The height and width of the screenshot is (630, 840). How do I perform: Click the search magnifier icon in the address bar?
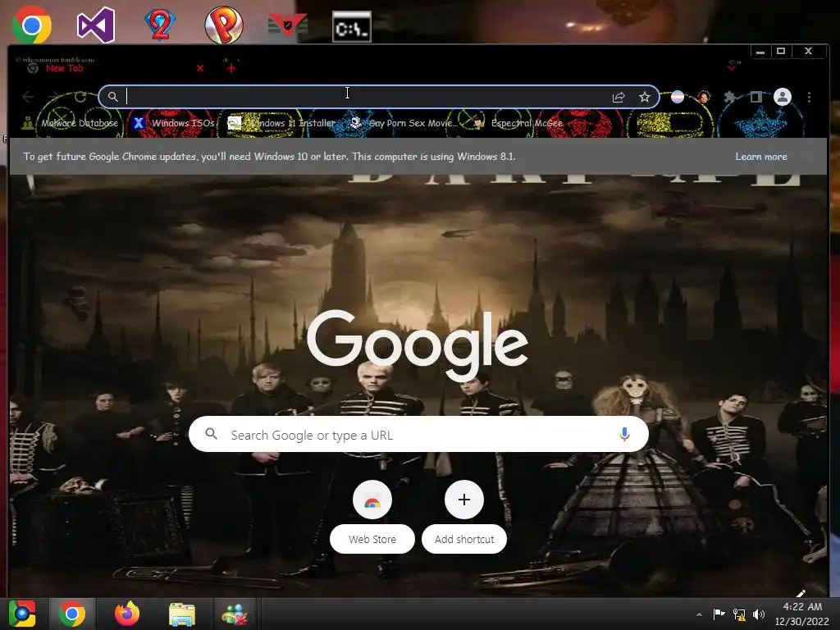point(112,97)
